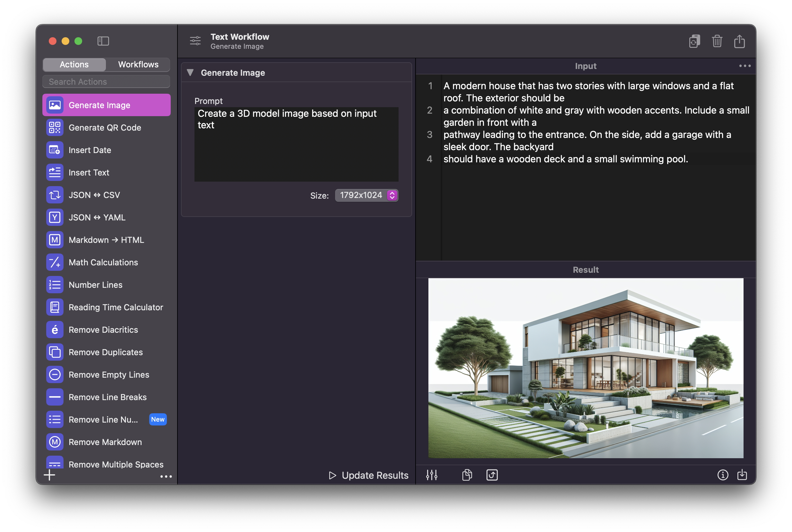Viewport: 792px width, 532px height.
Task: Click the share icon in title bar
Action: tap(739, 41)
